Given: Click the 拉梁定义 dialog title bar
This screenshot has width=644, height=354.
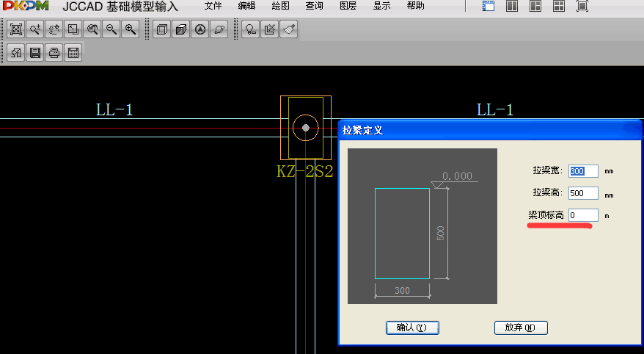Looking at the screenshot, I should 489,130.
